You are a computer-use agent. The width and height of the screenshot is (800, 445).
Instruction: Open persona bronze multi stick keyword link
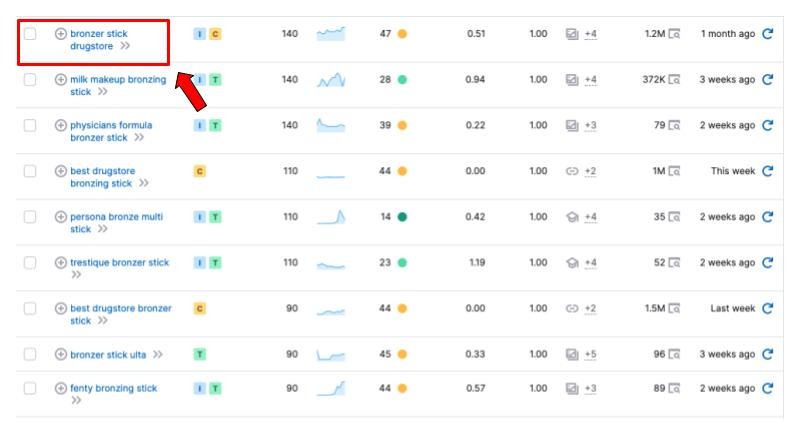(115, 217)
